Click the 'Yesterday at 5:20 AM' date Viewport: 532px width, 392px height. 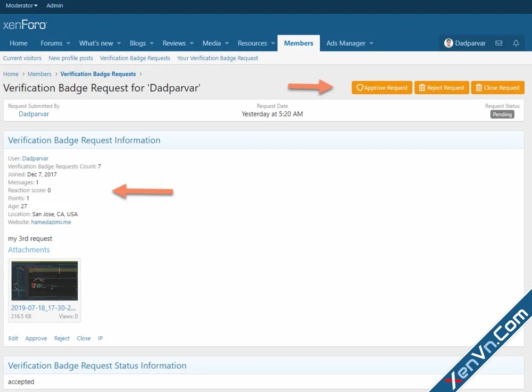coord(272,114)
